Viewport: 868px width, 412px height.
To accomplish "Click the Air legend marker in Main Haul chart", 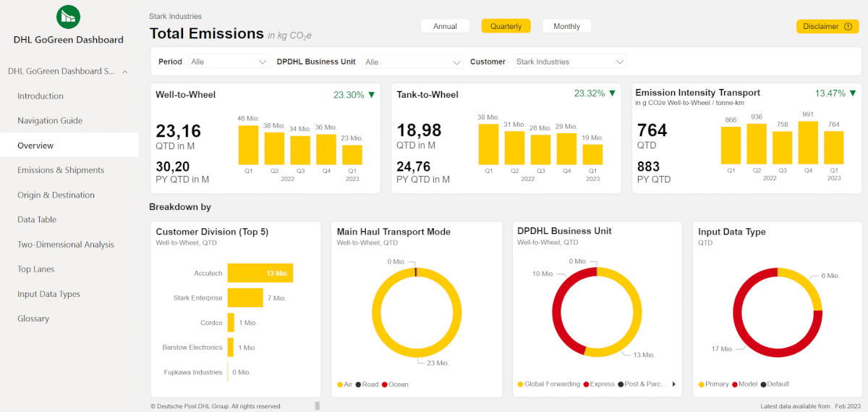I will click(340, 384).
